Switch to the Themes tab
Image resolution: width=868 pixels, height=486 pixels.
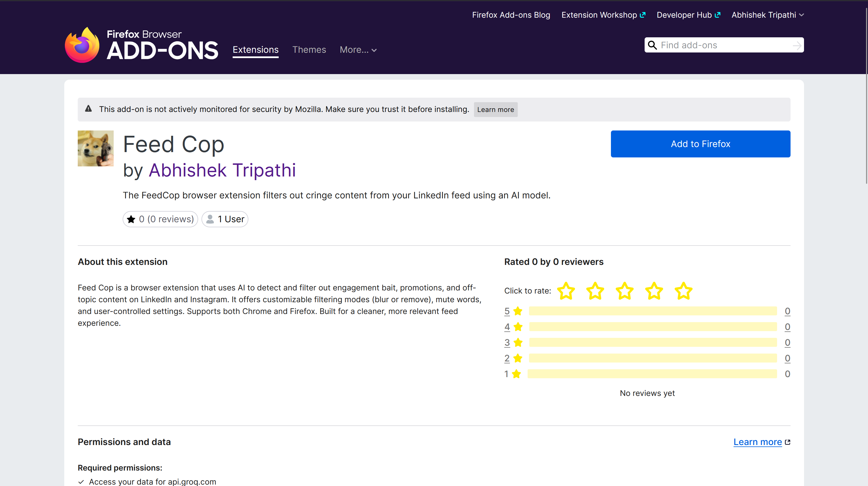[309, 50]
